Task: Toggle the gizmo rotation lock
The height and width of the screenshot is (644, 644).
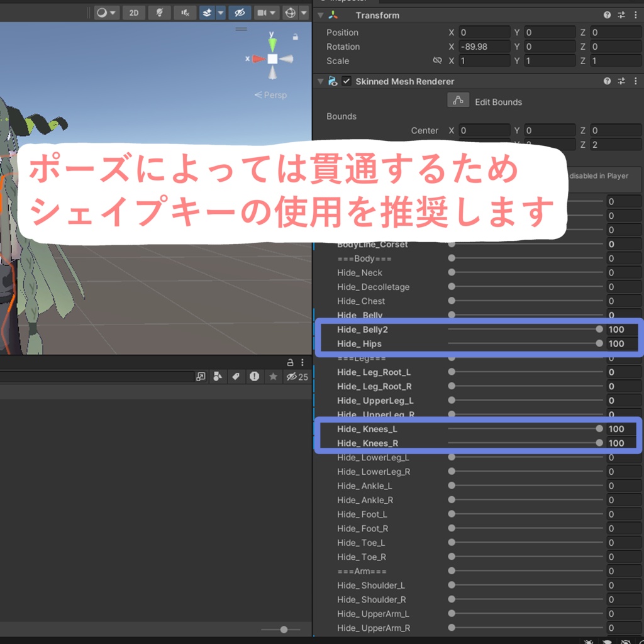Action: (295, 37)
